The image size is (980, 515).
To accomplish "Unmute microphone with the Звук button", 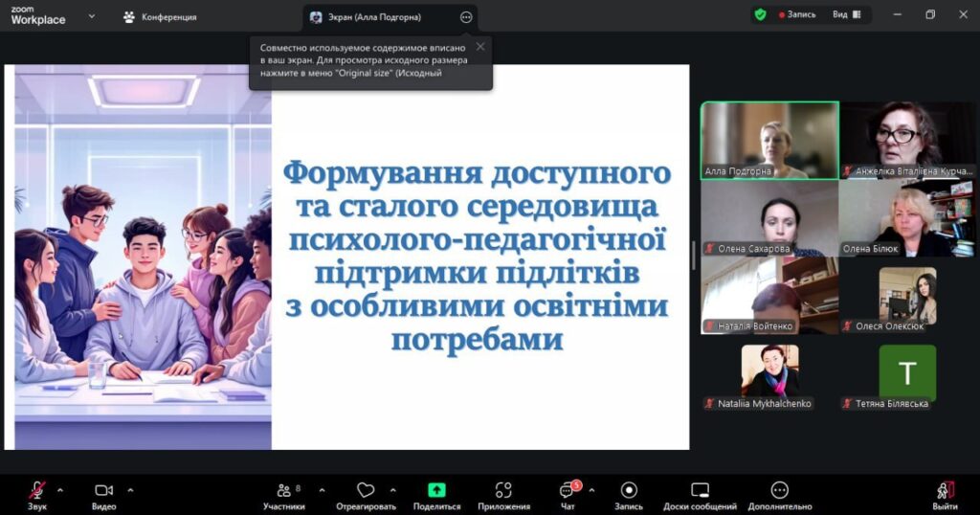I will (x=37, y=491).
